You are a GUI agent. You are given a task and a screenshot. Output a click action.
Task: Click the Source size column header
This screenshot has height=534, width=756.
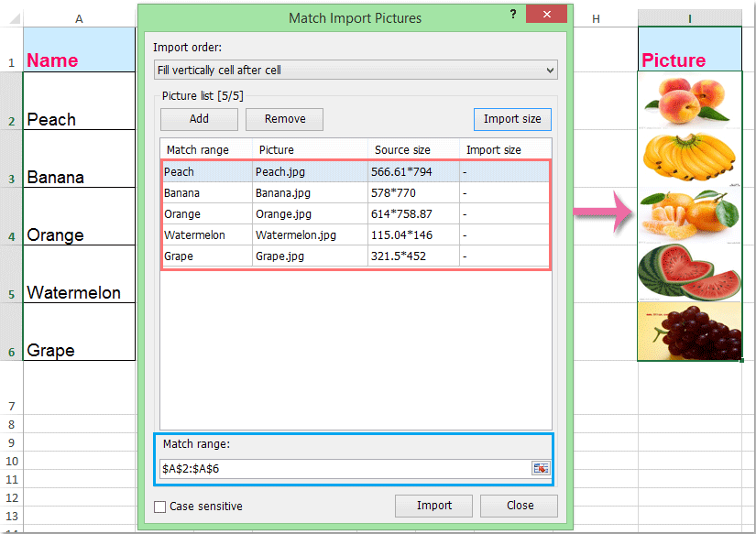403,149
